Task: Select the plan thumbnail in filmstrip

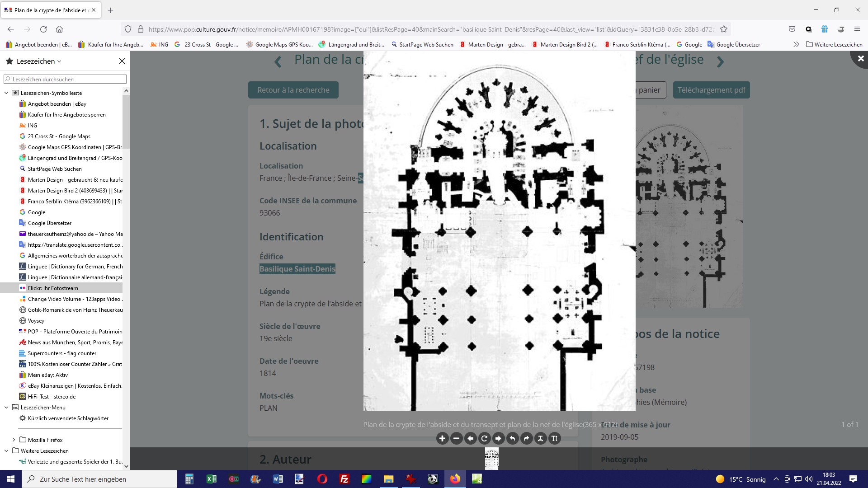Action: (x=491, y=459)
